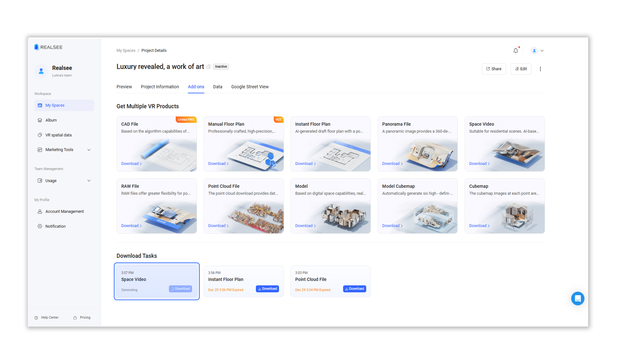Image resolution: width=617 pixels, height=364 pixels.
Task: Open the three-dot more options menu
Action: pyautogui.click(x=540, y=69)
